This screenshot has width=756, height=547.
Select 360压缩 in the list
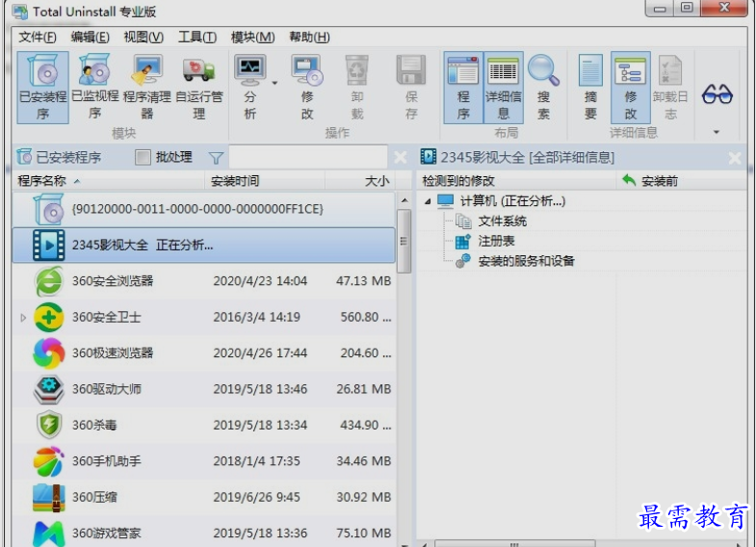coord(204,497)
